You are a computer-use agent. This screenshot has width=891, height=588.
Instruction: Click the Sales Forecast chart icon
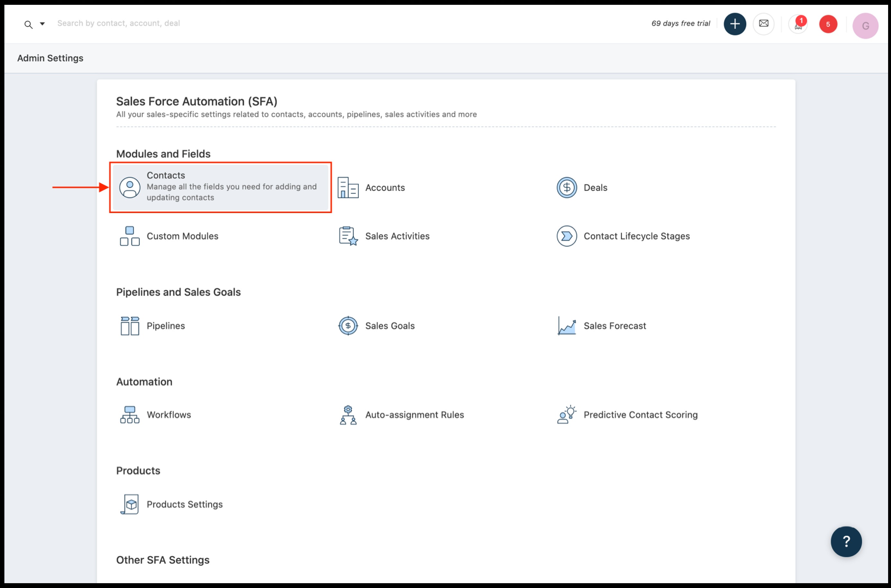click(566, 325)
